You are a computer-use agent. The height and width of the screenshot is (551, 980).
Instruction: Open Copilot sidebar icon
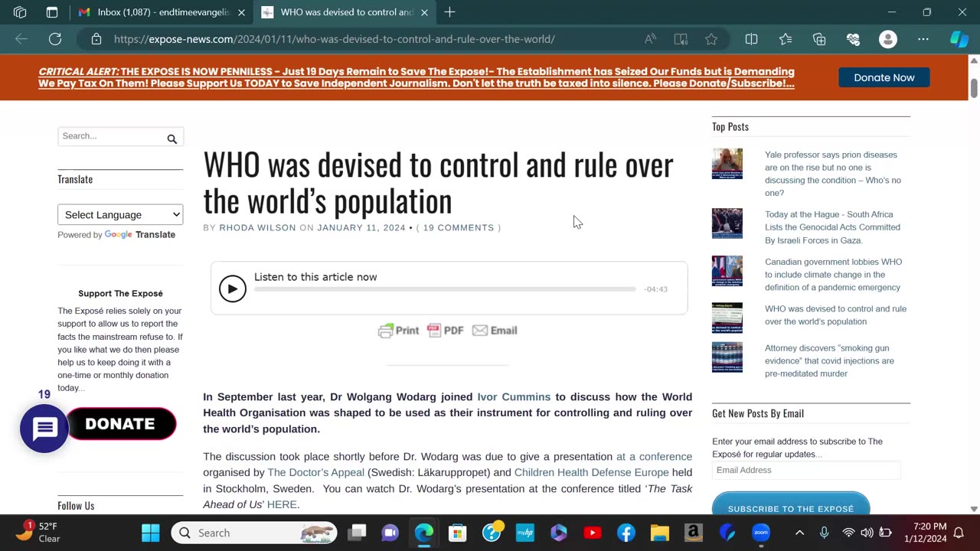point(959,39)
